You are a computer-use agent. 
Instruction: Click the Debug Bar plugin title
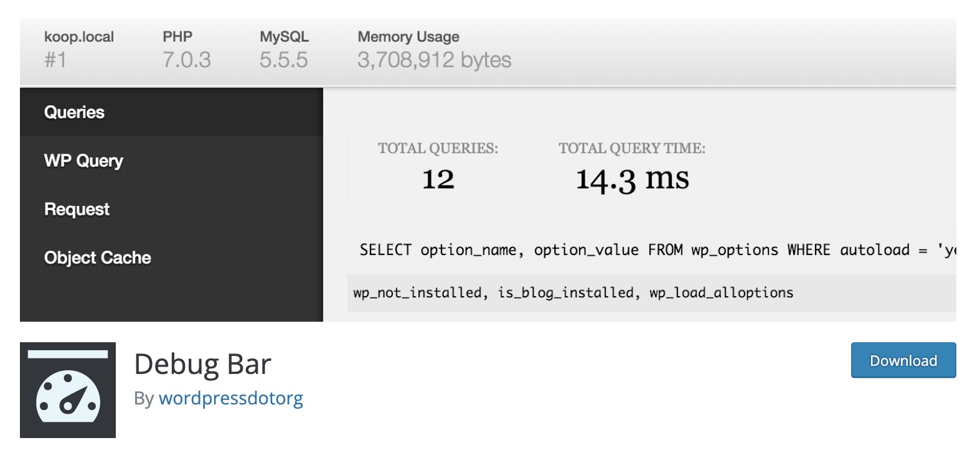point(204,364)
